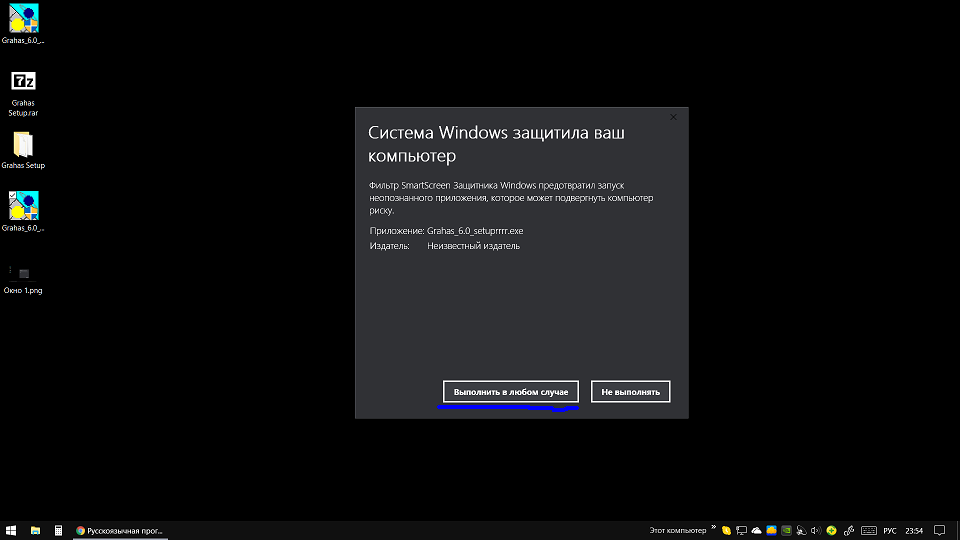Expand the 'Этот компьютер' toolbar chevron
The image size is (960, 540).
pos(713,527)
